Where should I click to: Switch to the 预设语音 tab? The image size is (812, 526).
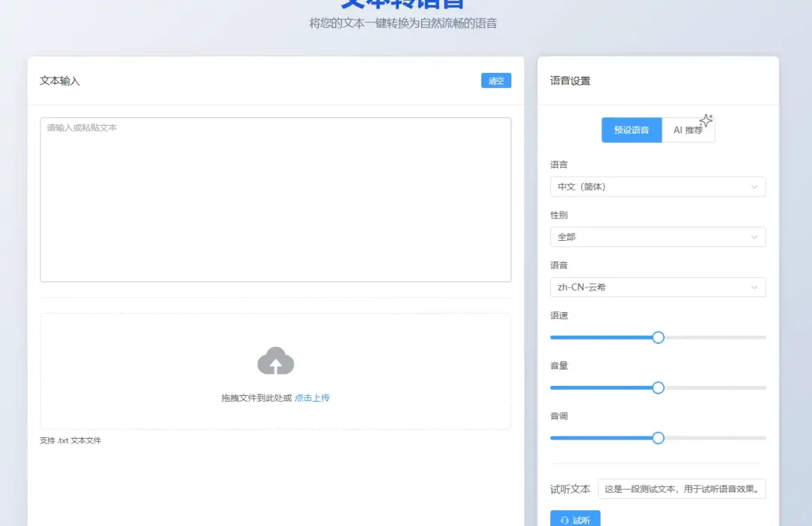tap(631, 129)
